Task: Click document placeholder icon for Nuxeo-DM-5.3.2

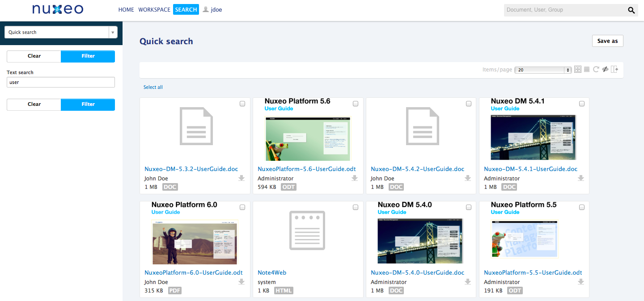Action: click(196, 126)
